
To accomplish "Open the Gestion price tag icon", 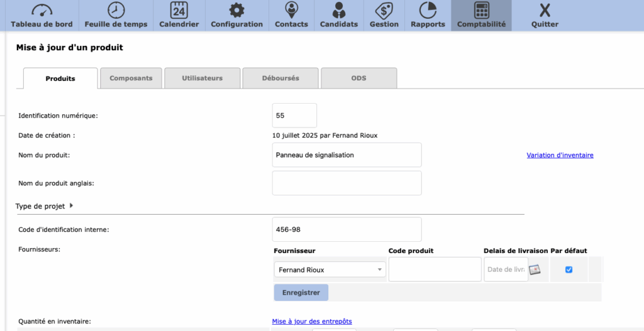I will (384, 11).
